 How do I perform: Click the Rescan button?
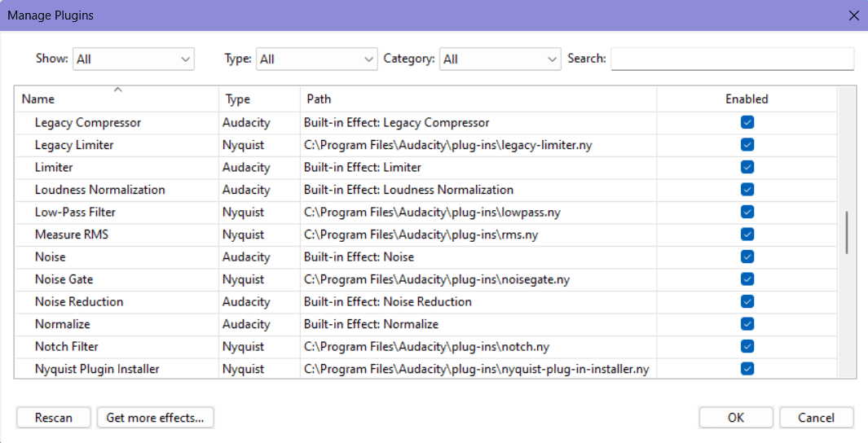click(54, 418)
